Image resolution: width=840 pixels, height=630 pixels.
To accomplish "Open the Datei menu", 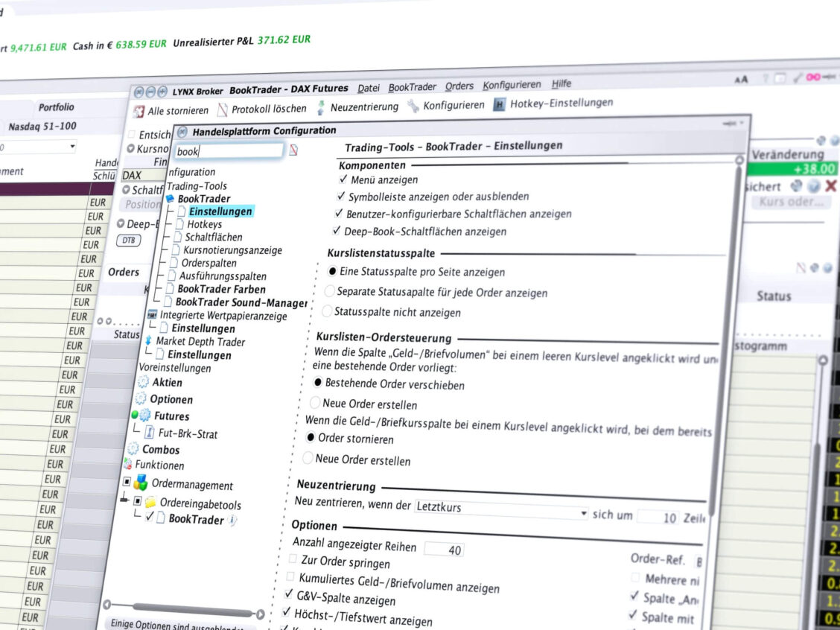I will click(x=368, y=88).
